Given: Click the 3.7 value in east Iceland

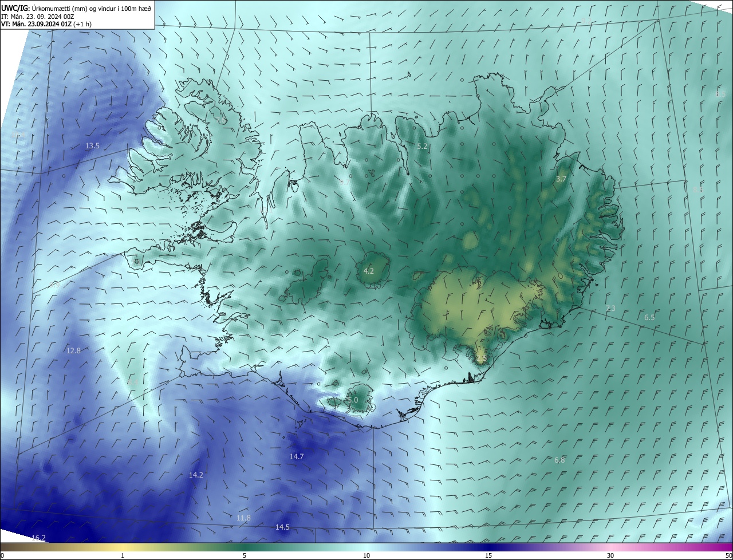Looking at the screenshot, I should pos(561,179).
